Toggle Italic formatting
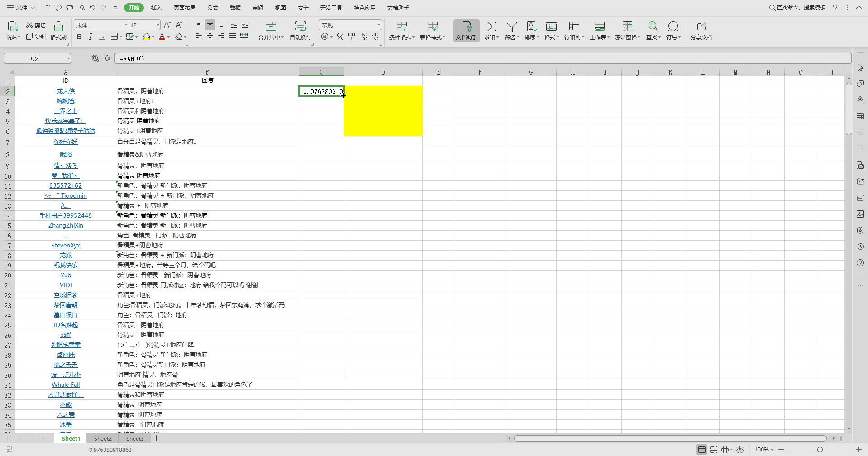 [x=91, y=37]
